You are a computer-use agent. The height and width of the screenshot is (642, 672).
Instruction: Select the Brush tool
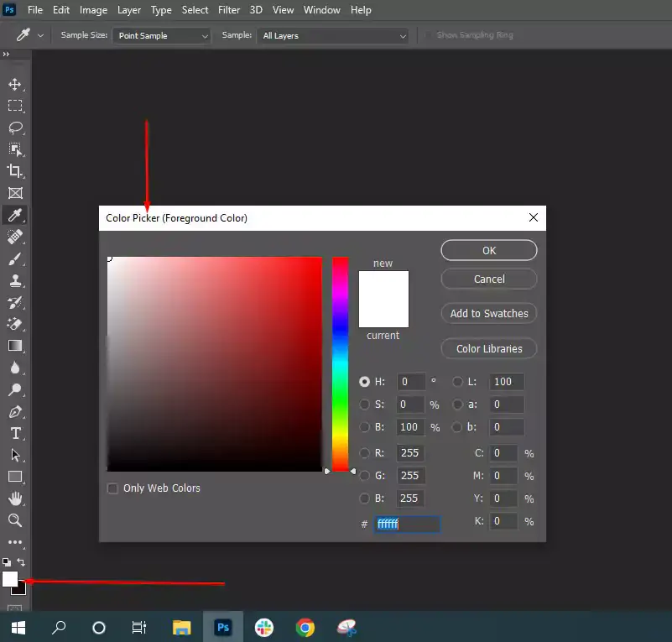15,258
